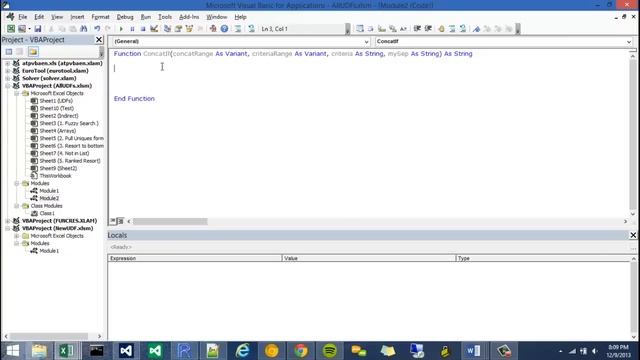Click the Outdent icon in Edit toolbar
The image size is (640, 360).
click(x=428, y=29)
